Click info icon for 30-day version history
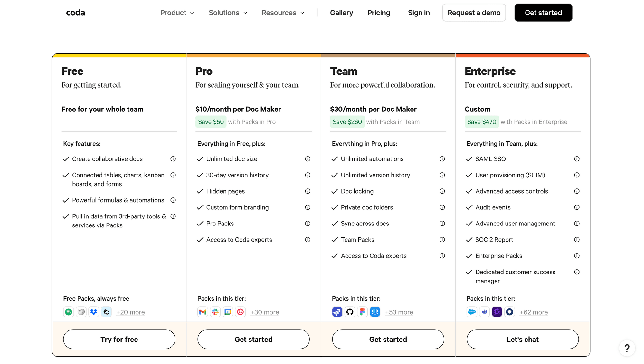 [x=308, y=175]
